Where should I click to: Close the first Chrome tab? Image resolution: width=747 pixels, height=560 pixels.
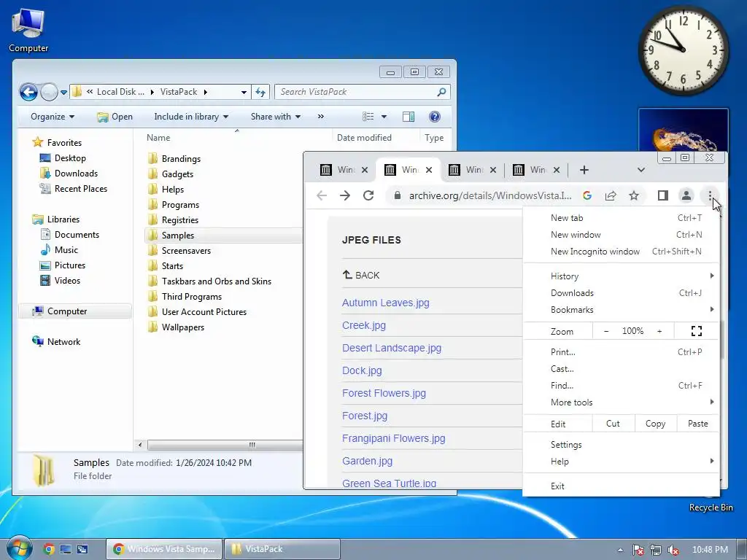pyautogui.click(x=365, y=170)
